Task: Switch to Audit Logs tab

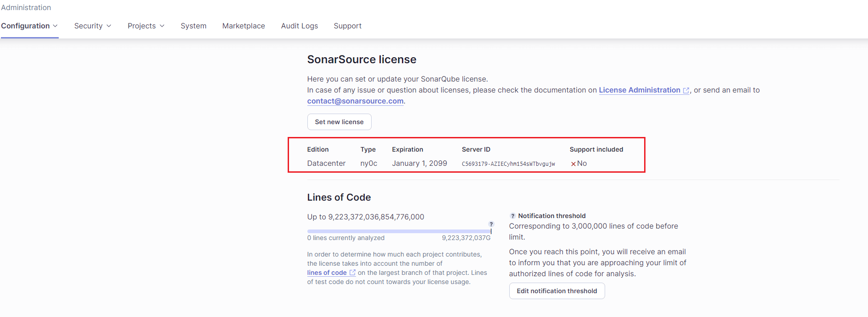Action: coord(300,26)
